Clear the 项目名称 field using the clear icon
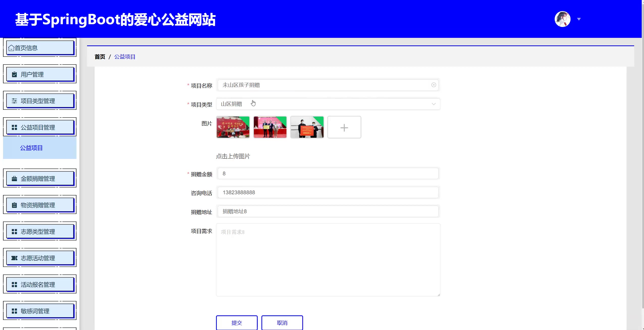Screen dimensions: 644x330 434,85
